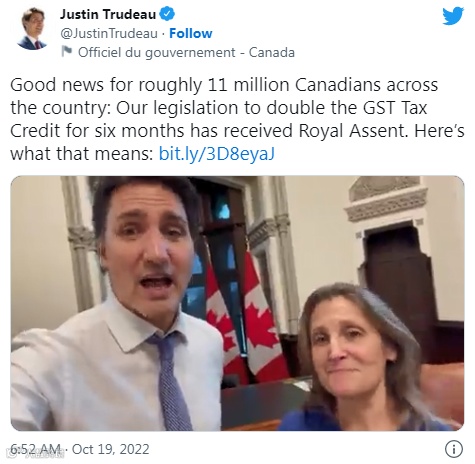Follow the @JustinTrudeau account
Screen dimensions: 475x464
(190, 33)
